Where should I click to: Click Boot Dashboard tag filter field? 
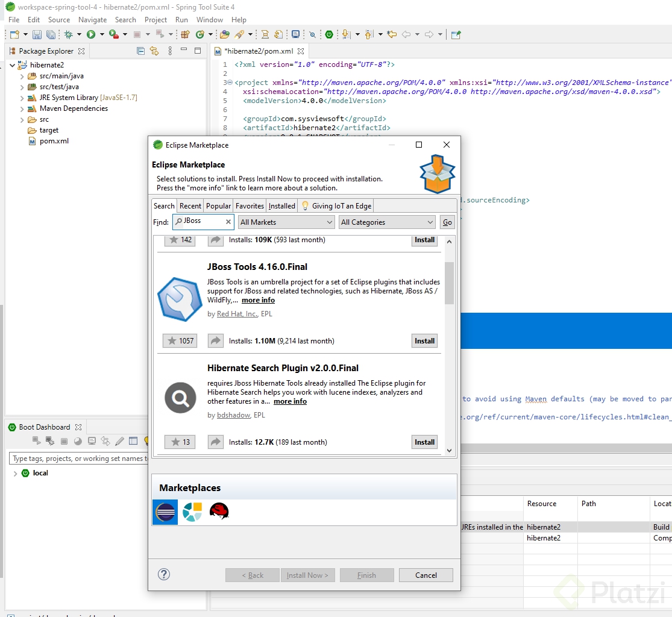pyautogui.click(x=78, y=458)
